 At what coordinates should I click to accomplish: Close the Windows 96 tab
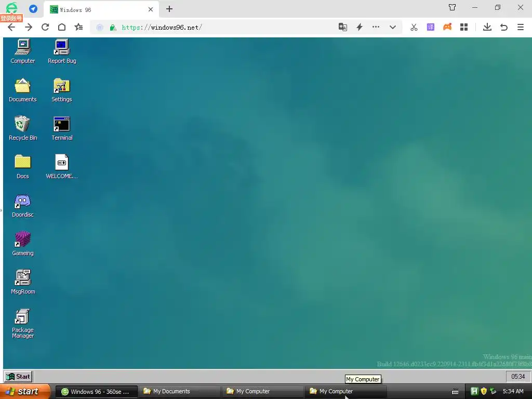click(151, 9)
